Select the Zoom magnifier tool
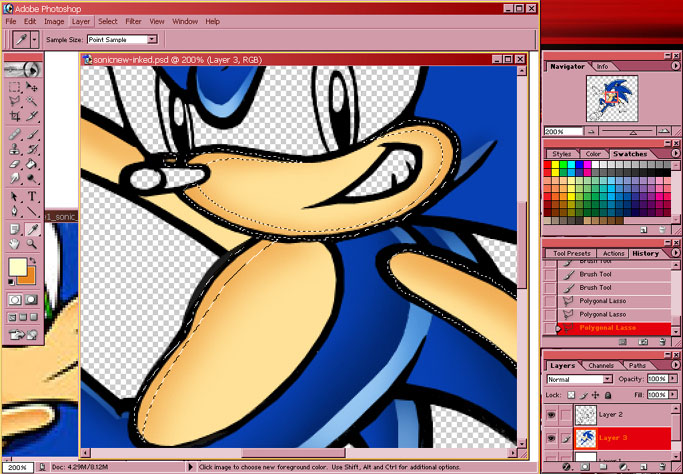 point(31,244)
